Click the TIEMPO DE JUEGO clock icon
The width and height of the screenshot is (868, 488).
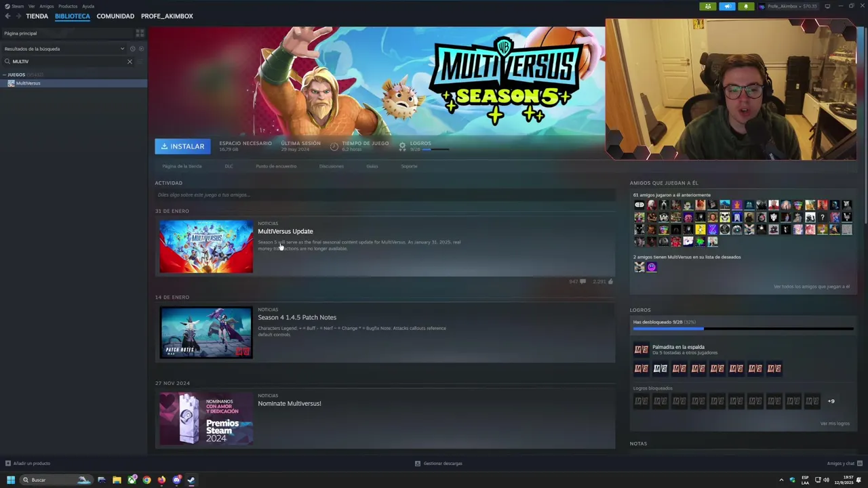(334, 146)
